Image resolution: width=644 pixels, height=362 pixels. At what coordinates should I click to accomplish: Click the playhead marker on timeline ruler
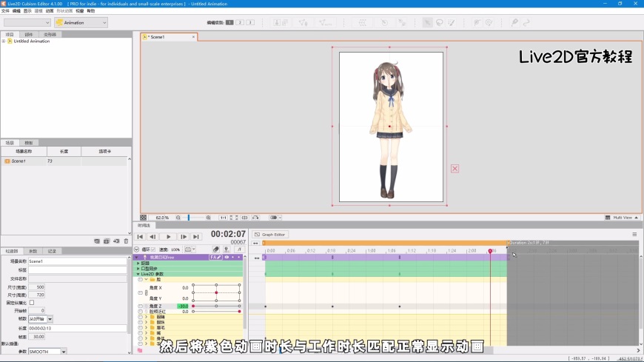(490, 251)
